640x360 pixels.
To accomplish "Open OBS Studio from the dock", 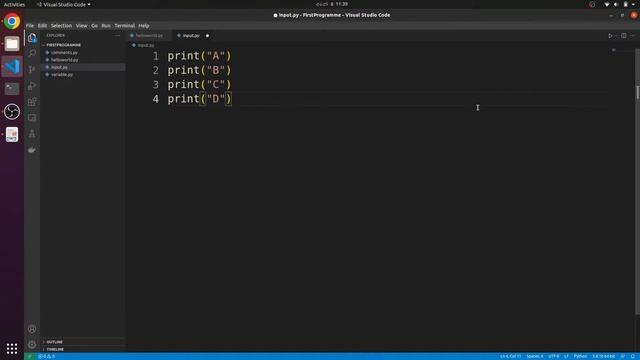I will (12, 111).
